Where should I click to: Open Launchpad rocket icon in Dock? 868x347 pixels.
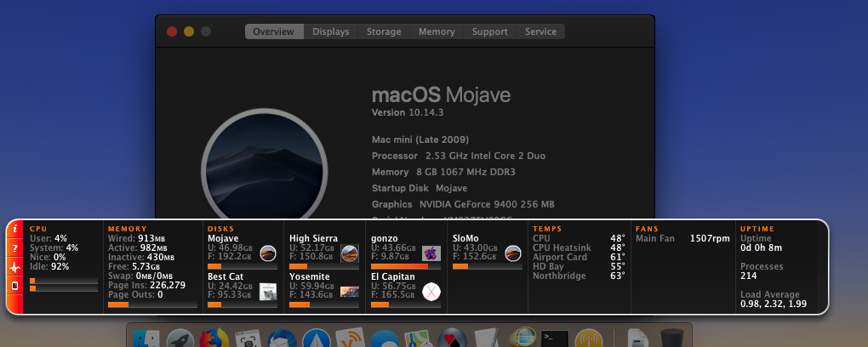180,339
